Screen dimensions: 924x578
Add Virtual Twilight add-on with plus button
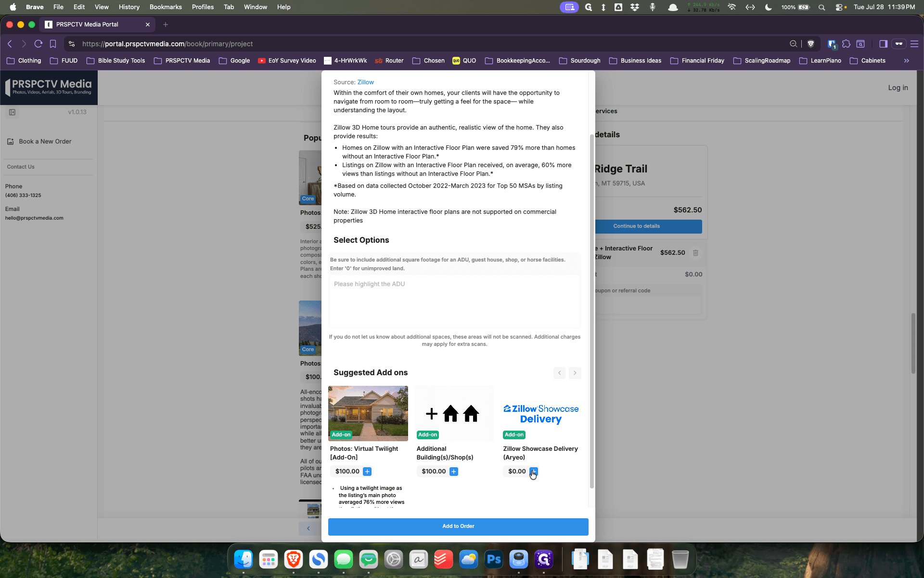[x=367, y=472]
